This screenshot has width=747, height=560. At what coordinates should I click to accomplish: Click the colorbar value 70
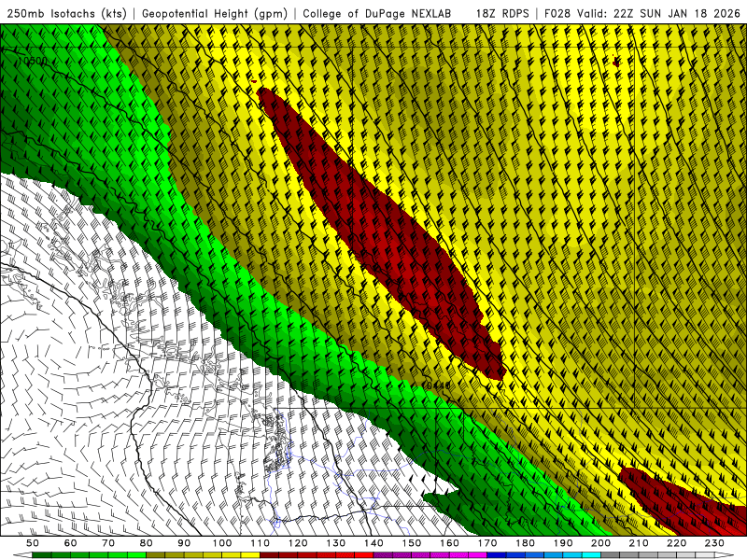108,543
